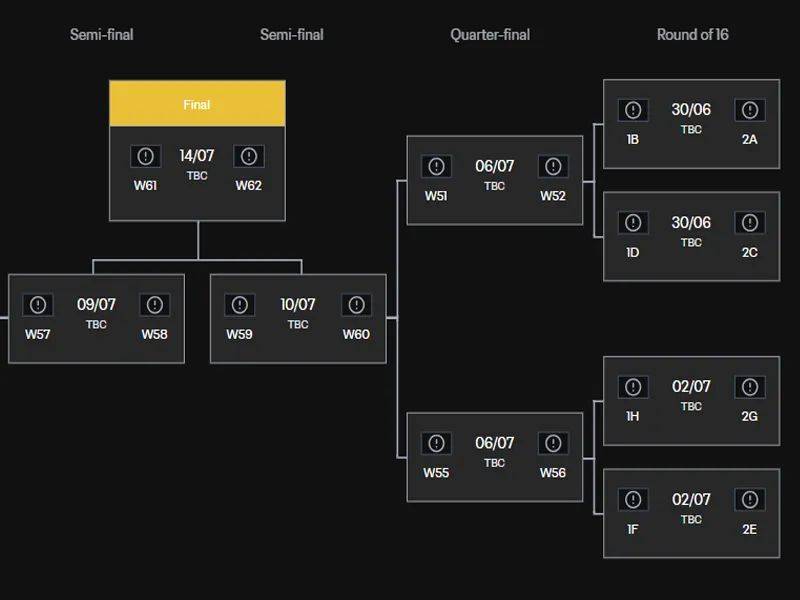The width and height of the screenshot is (800, 600).
Task: Click the second Semi-final column heading
Action: 292,35
